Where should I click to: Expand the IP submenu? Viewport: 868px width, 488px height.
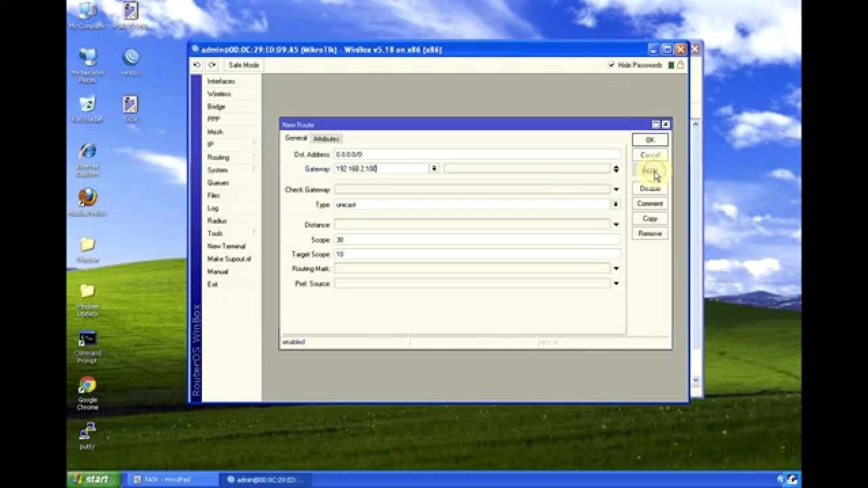[x=232, y=144]
